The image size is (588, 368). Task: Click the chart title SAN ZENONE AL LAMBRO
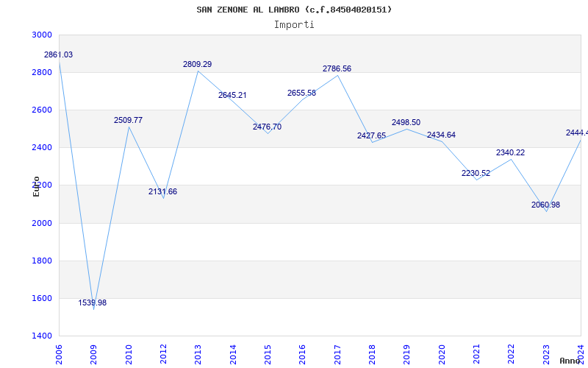coord(295,10)
